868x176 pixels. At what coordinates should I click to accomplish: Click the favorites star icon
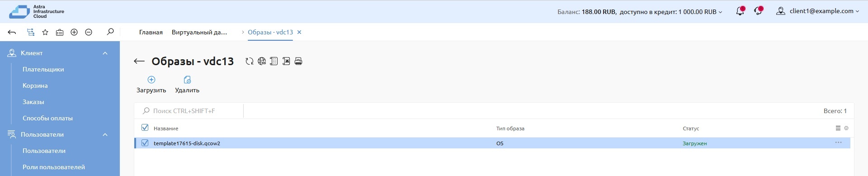45,32
